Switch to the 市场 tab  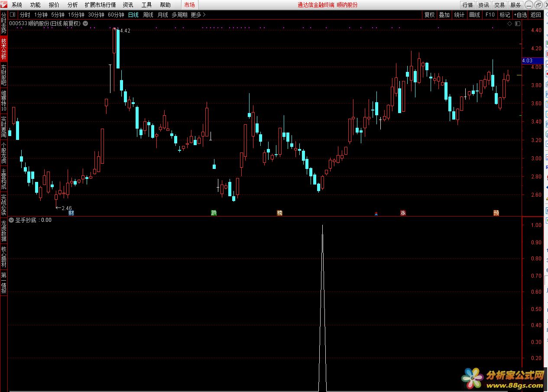[x=189, y=5]
